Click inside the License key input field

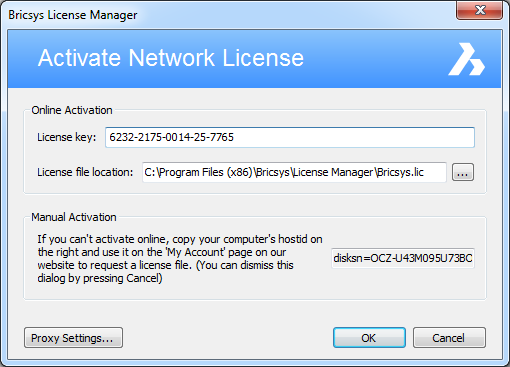(x=290, y=137)
